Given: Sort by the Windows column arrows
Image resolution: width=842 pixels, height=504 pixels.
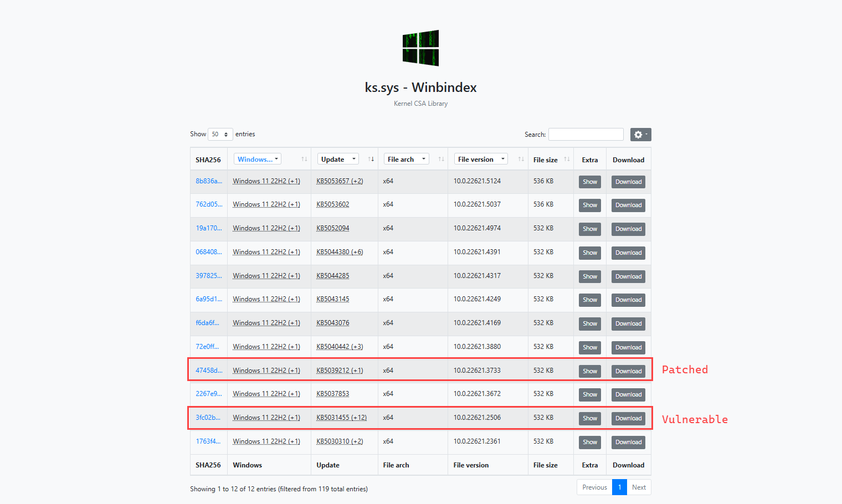Looking at the screenshot, I should pyautogui.click(x=304, y=159).
